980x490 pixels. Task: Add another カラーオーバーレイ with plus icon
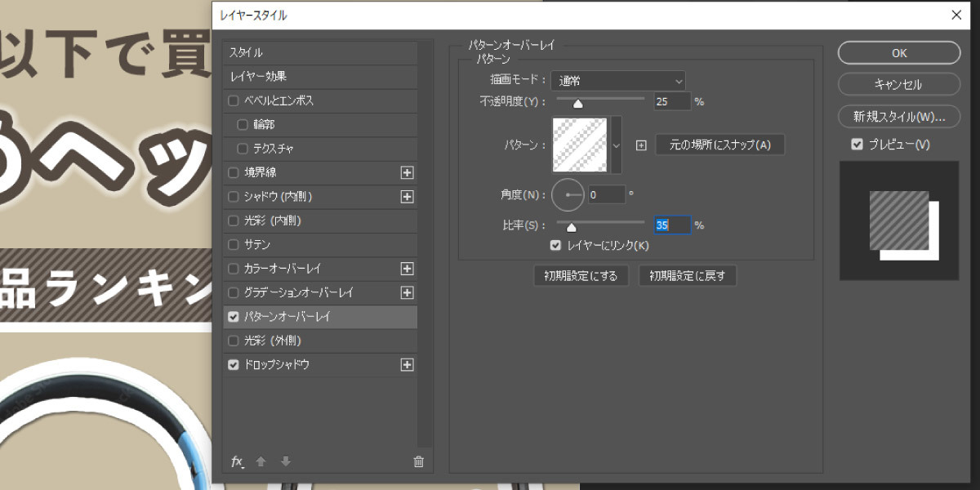(407, 269)
